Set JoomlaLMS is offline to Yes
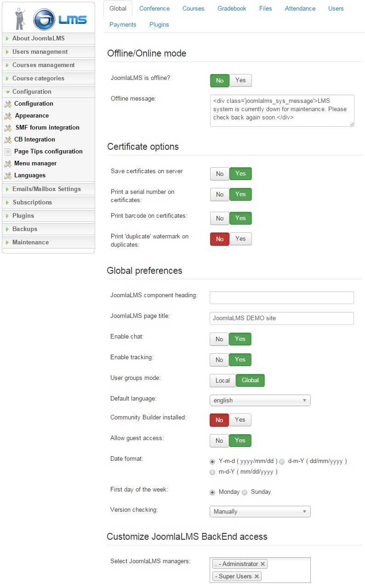The image size is (365, 588). click(x=240, y=80)
